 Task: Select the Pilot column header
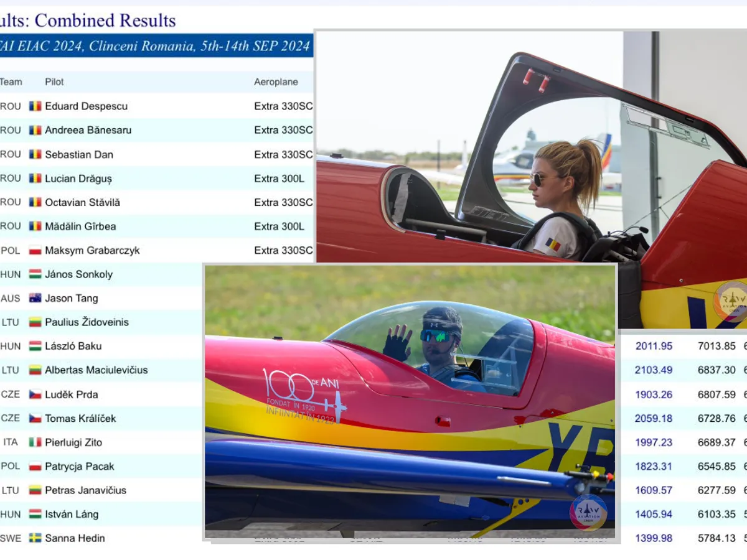pyautogui.click(x=54, y=82)
